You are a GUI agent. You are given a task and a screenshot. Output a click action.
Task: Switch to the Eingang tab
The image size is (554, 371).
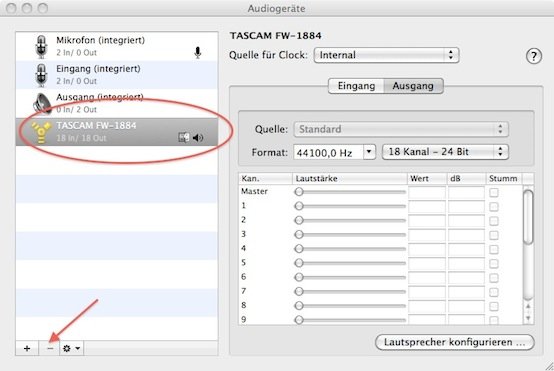coord(356,86)
